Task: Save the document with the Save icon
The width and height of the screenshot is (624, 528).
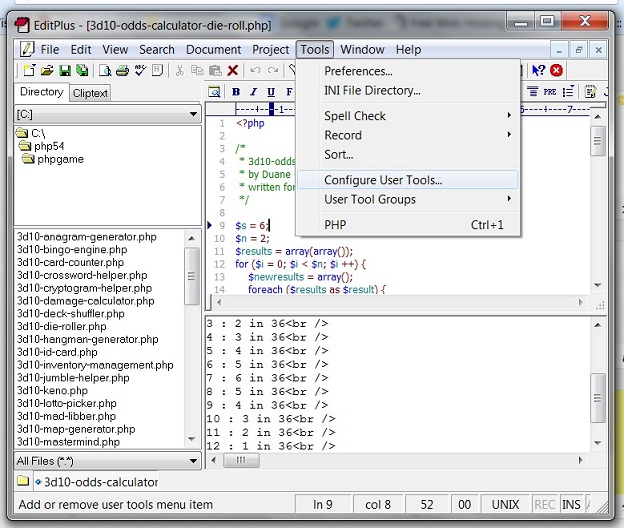Action: (64, 70)
